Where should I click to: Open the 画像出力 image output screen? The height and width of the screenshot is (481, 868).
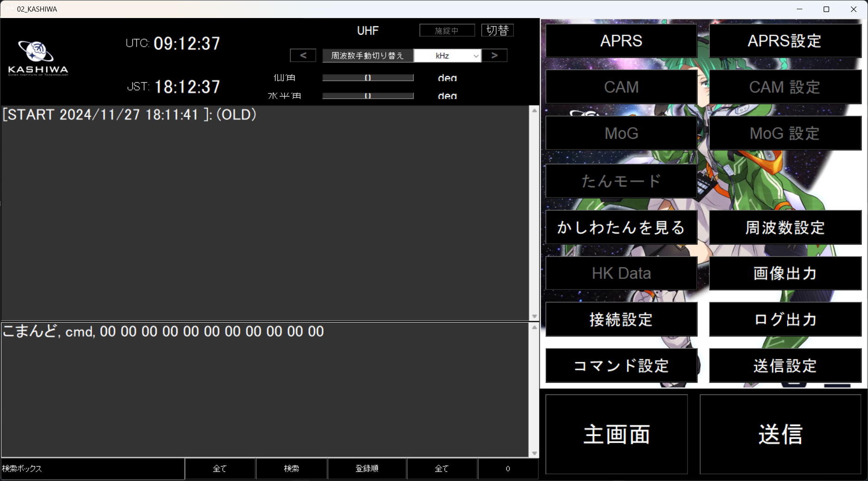784,273
